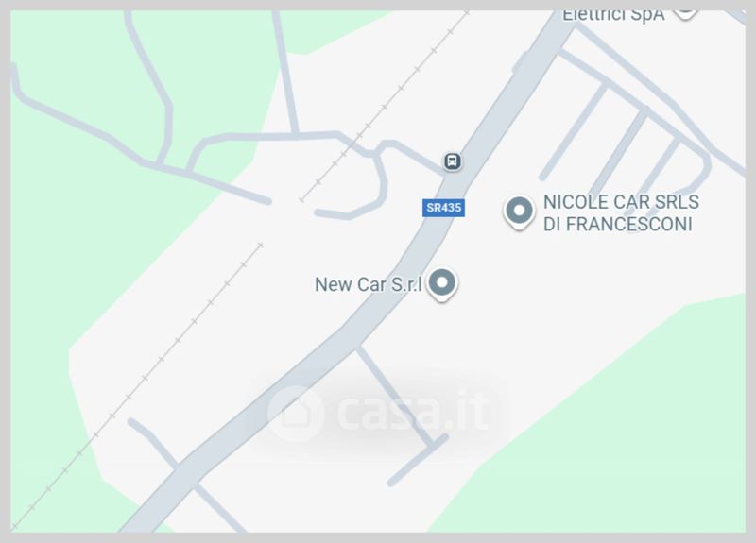Open the New Car S.r.l place label
Image resolution: width=756 pixels, height=543 pixels.
(x=369, y=284)
